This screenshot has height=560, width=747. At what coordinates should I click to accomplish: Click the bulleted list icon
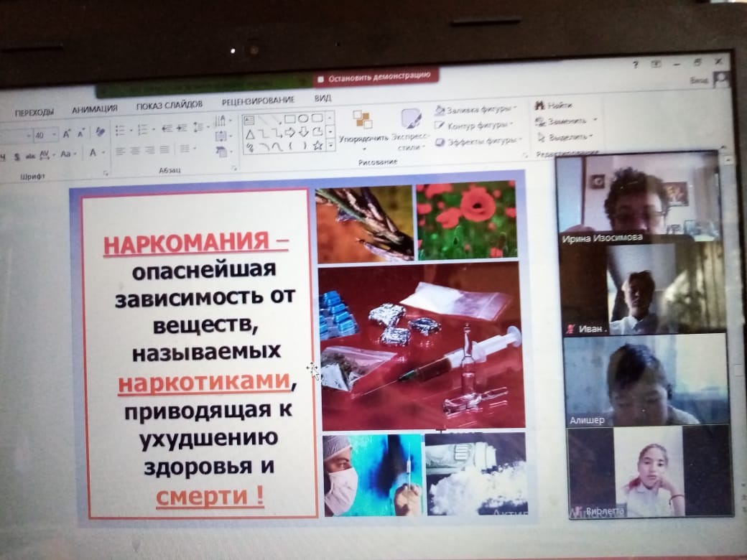(x=119, y=130)
